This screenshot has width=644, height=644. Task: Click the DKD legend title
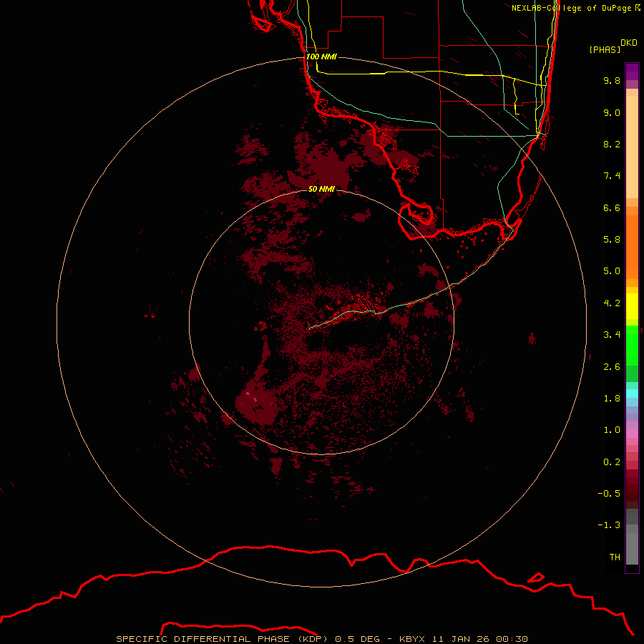[x=628, y=43]
